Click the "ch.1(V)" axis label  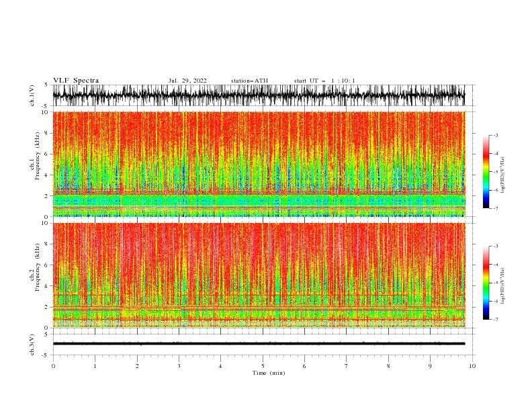pos(32,95)
